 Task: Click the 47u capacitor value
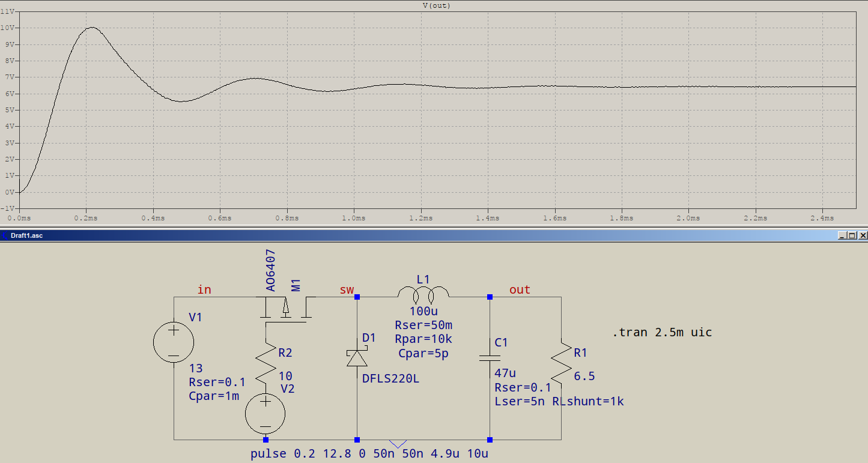click(505, 374)
